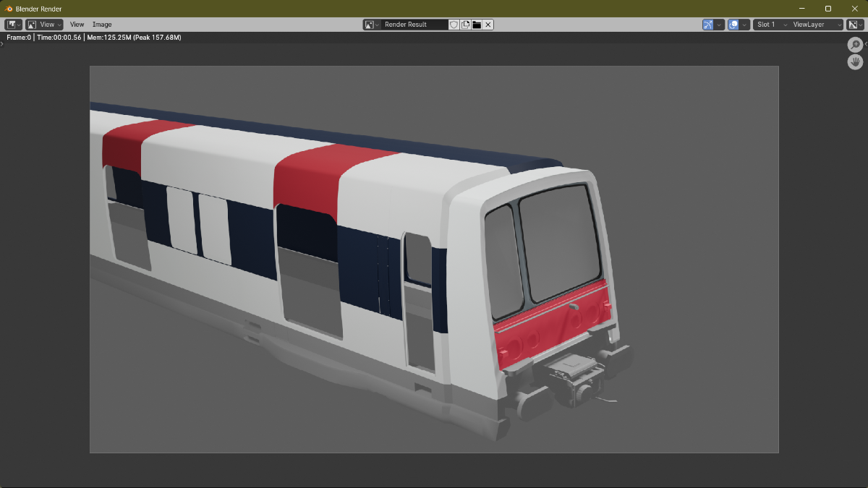Open the View mode dropdown
The height and width of the screenshot is (488, 868).
coord(45,25)
